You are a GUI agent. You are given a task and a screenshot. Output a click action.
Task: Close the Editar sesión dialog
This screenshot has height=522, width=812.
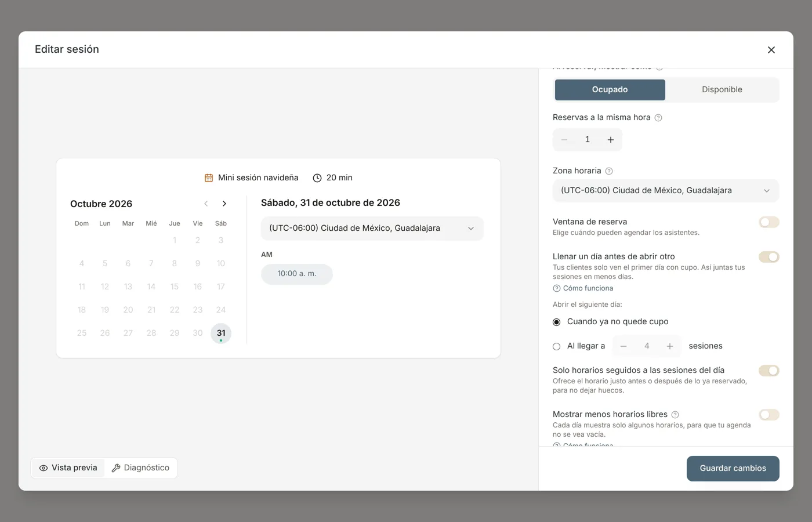(771, 50)
